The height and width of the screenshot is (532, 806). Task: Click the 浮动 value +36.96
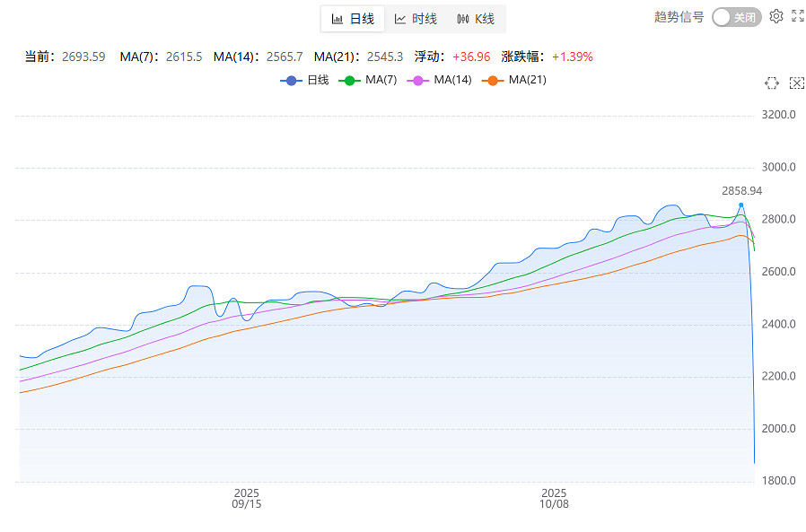click(x=471, y=57)
